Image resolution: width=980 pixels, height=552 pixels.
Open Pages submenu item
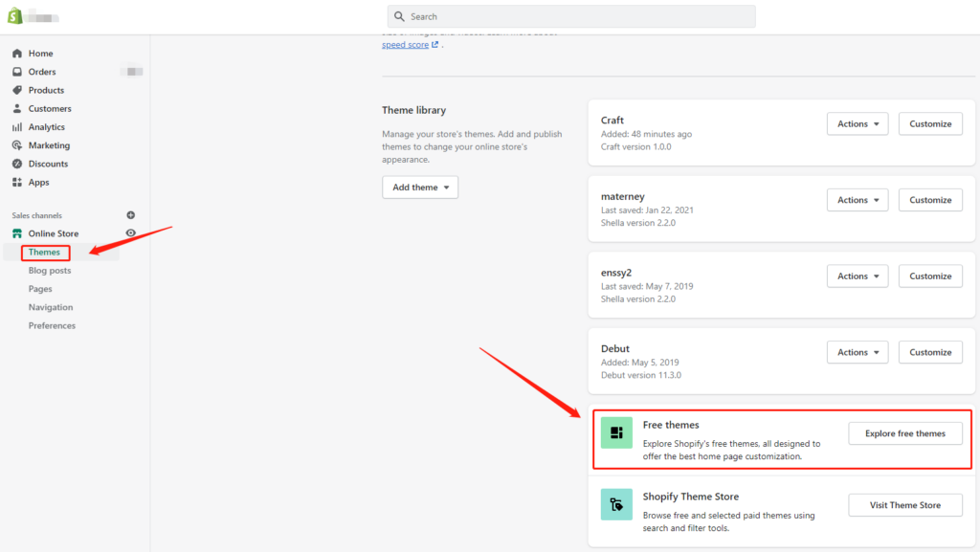click(x=40, y=289)
